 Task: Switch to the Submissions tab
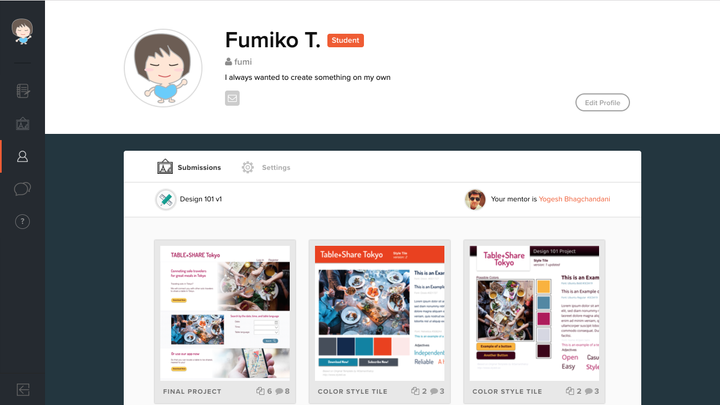[189, 167]
